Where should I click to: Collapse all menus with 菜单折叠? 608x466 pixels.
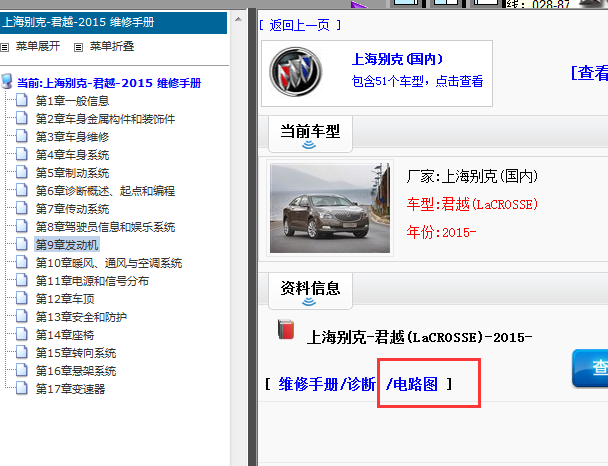112,47
